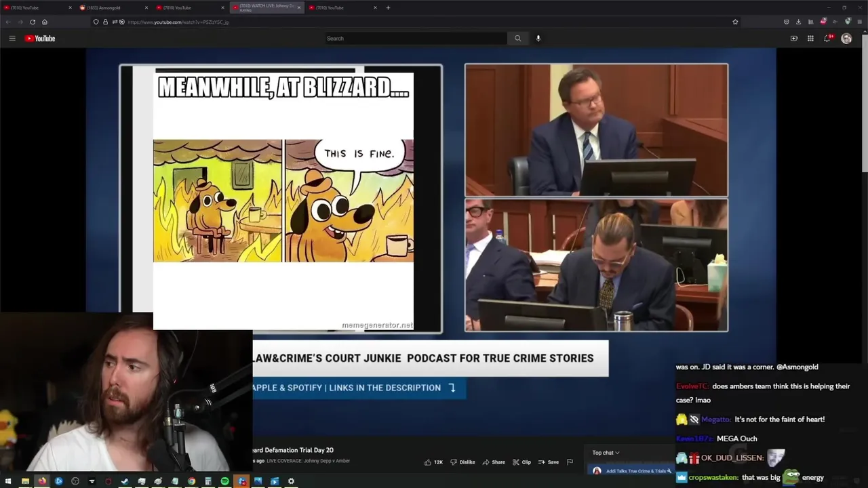Image resolution: width=868 pixels, height=488 pixels.
Task: Open the Firefox application hamburger menu
Action: coord(859,22)
